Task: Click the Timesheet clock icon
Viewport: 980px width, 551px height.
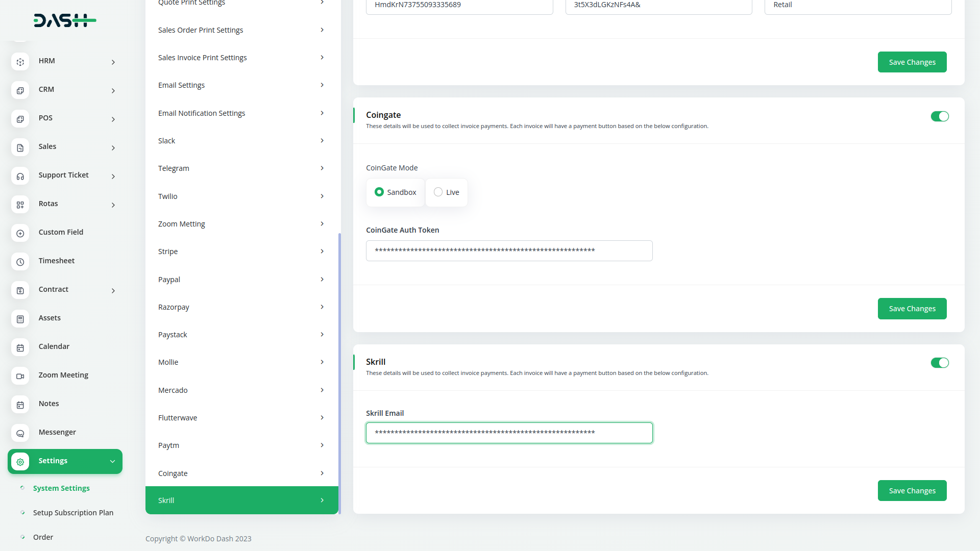Action: tap(20, 262)
